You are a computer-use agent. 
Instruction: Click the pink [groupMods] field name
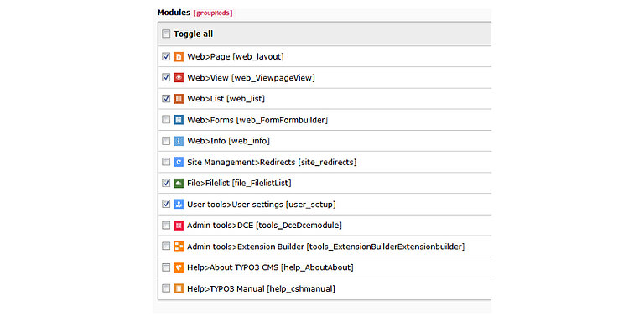[x=213, y=13]
